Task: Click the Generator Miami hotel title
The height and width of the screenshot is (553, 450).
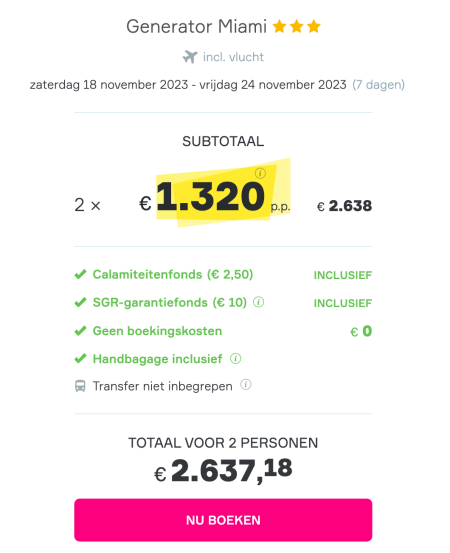Action: pos(196,27)
